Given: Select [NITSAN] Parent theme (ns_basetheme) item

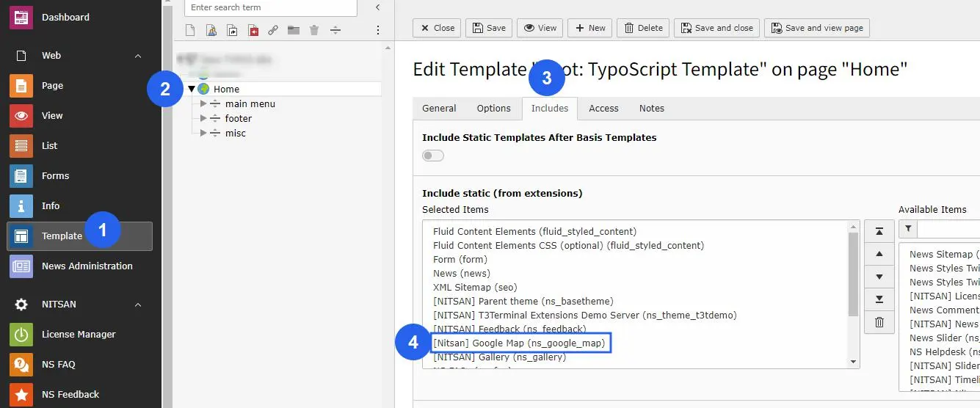Looking at the screenshot, I should 523,302.
